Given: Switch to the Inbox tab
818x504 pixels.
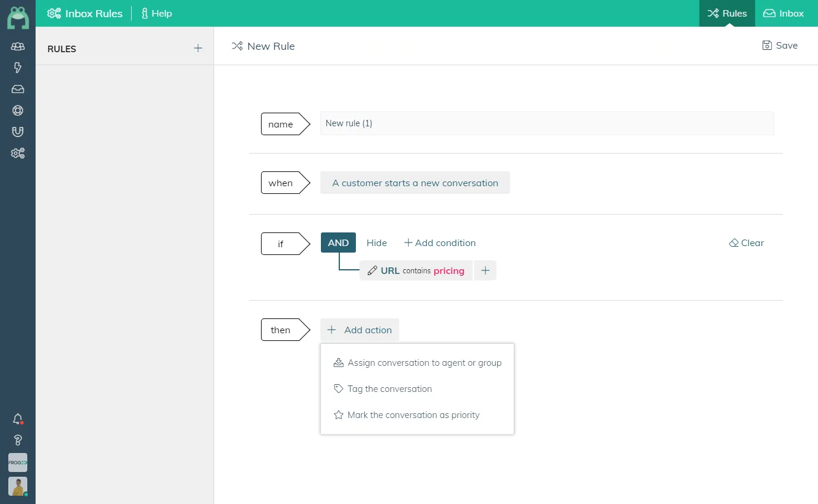Looking at the screenshot, I should click(783, 13).
